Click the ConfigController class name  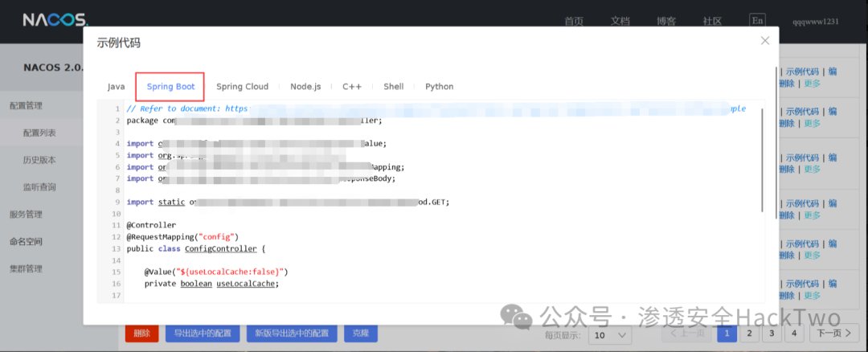(x=221, y=248)
